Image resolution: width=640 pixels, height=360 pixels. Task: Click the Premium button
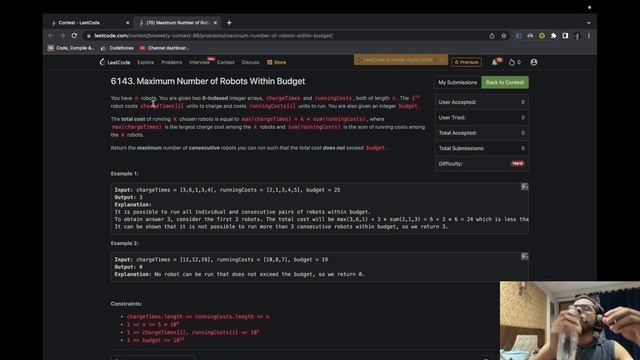[x=467, y=62]
